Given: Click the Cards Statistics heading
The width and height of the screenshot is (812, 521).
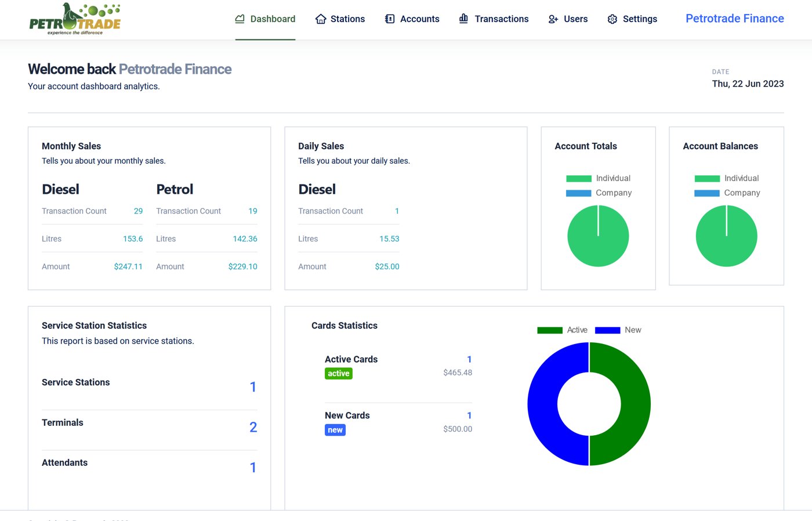Looking at the screenshot, I should click(x=345, y=325).
